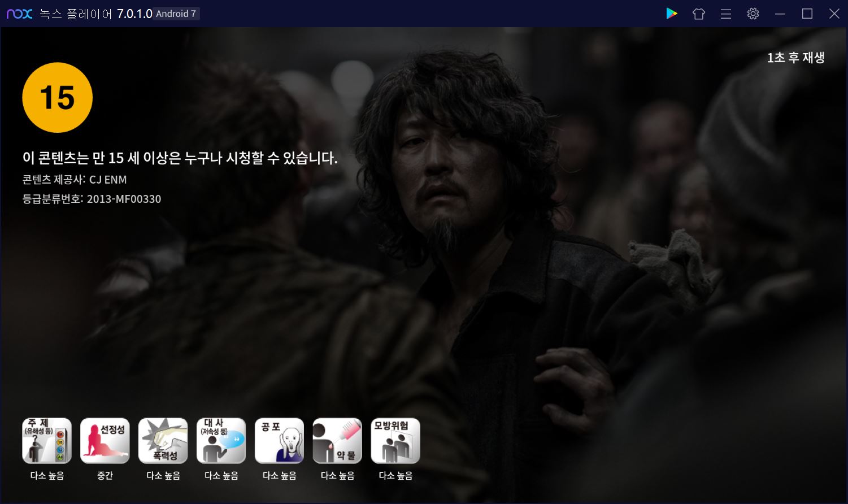Open the Google Play icon in Nox title bar
Image resolution: width=848 pixels, height=504 pixels.
(x=672, y=14)
